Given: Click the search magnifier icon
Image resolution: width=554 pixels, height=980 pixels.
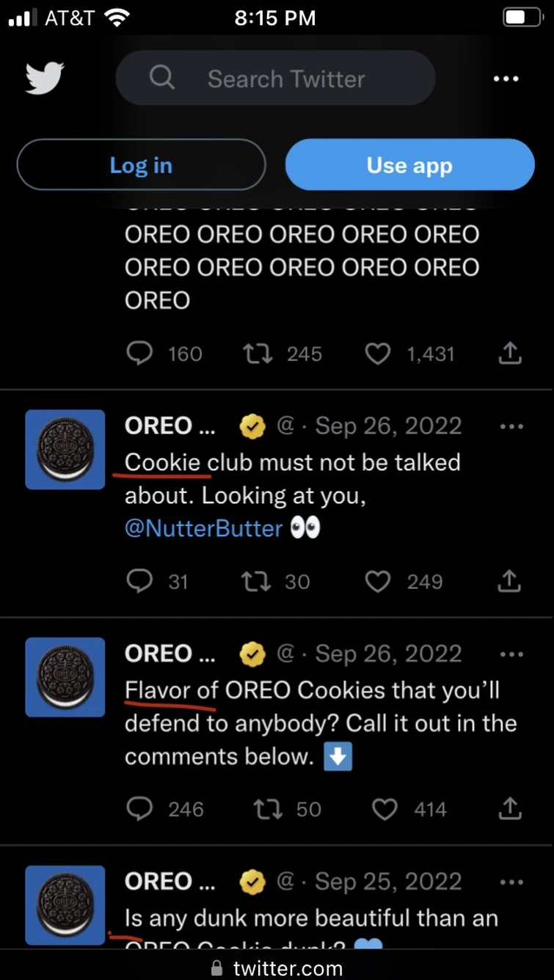Looking at the screenshot, I should (162, 78).
